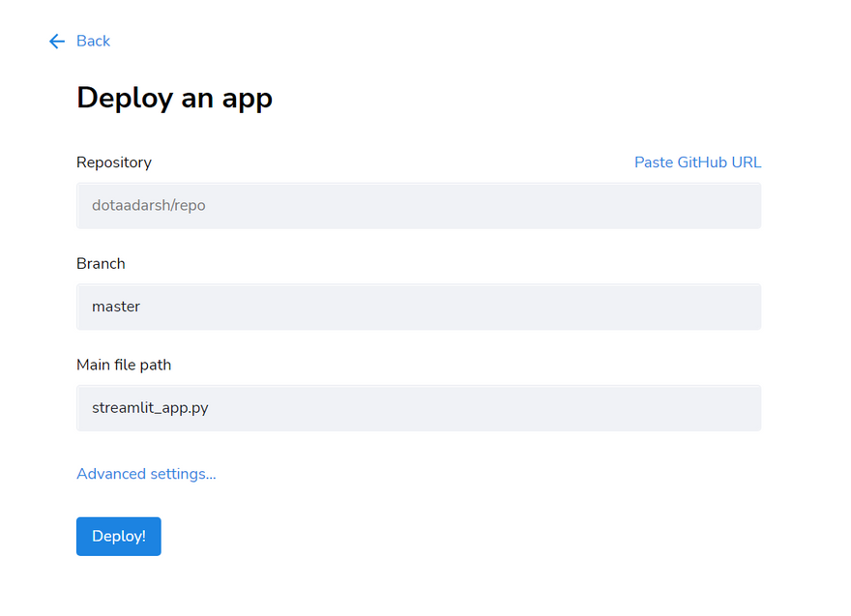The height and width of the screenshot is (616, 851).
Task: Click the left arrow back icon
Action: click(x=57, y=41)
